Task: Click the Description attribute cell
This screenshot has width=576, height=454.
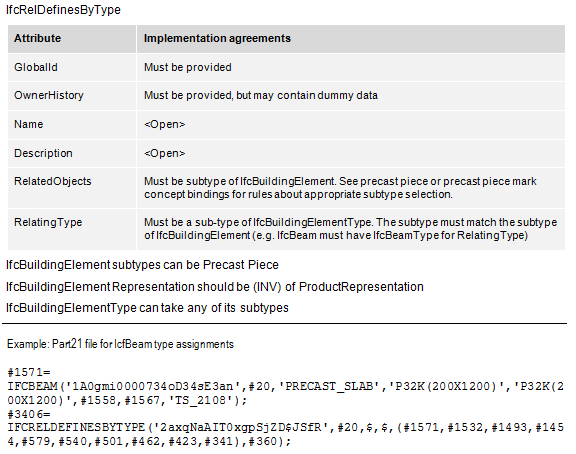Action: [x=72, y=154]
